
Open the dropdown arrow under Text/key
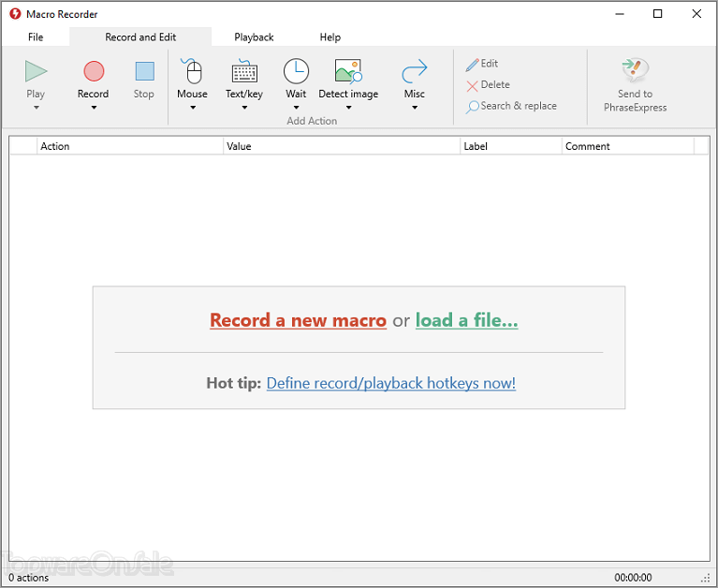[244, 108]
